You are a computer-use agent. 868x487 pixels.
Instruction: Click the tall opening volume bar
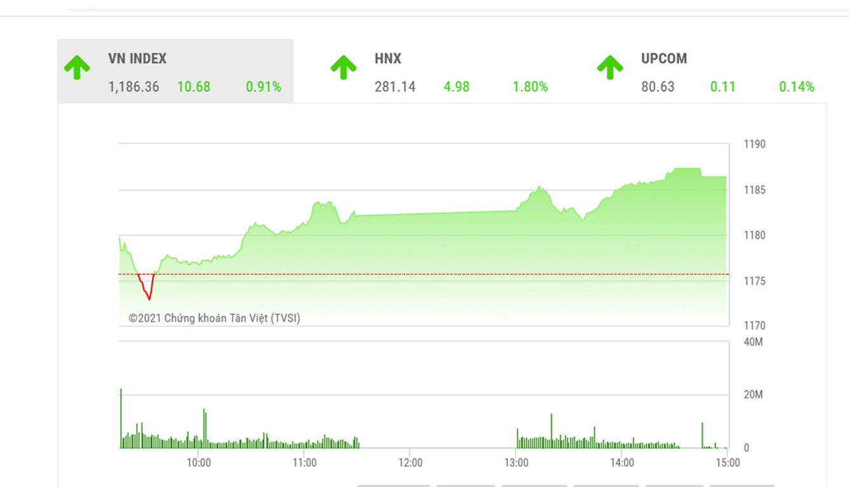click(121, 418)
